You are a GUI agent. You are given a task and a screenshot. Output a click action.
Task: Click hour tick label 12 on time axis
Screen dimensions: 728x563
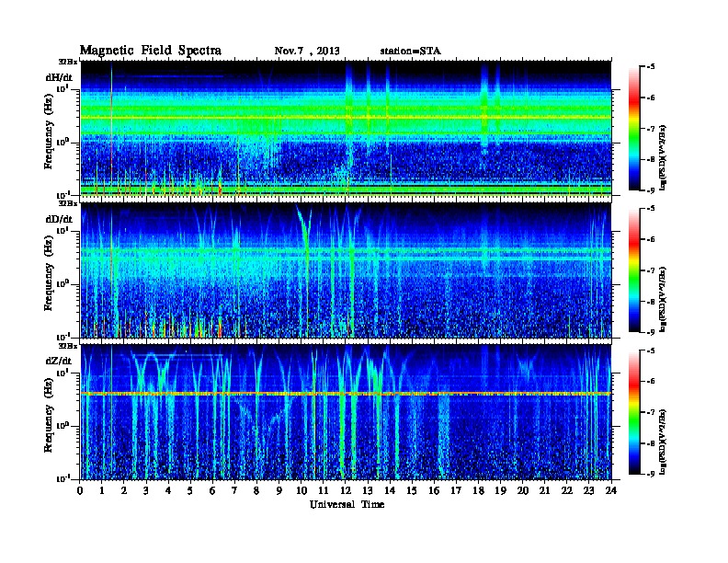click(x=346, y=490)
